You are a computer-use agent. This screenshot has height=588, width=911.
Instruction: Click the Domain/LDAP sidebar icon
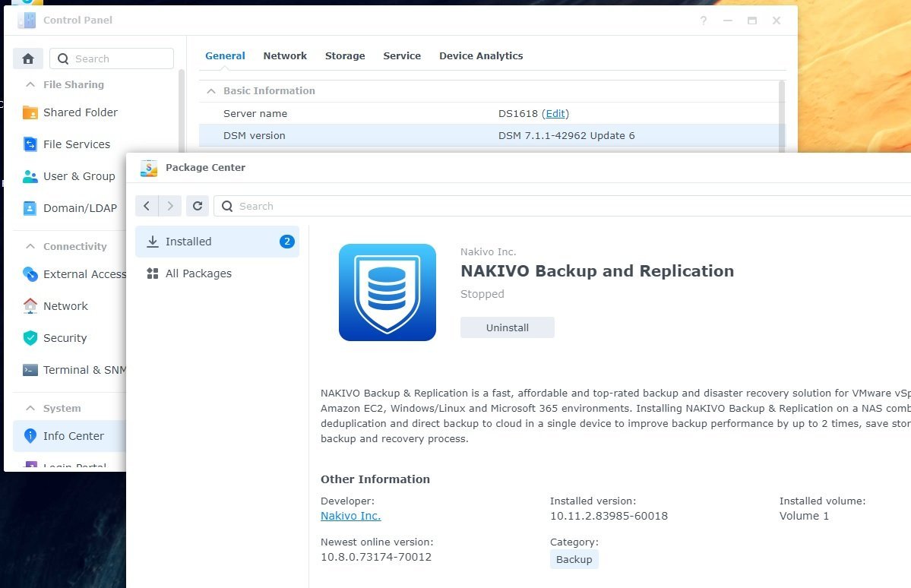(x=29, y=207)
